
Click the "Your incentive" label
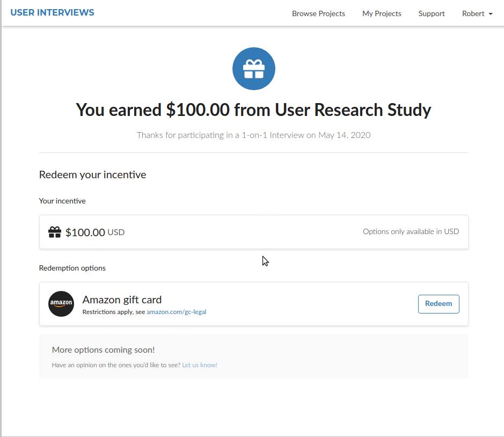pos(62,201)
